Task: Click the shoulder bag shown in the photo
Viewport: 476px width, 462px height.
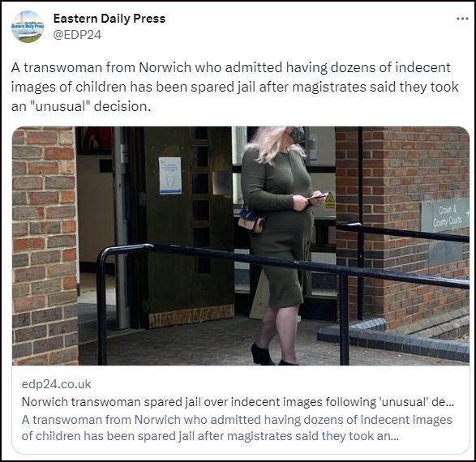Action: (x=252, y=220)
